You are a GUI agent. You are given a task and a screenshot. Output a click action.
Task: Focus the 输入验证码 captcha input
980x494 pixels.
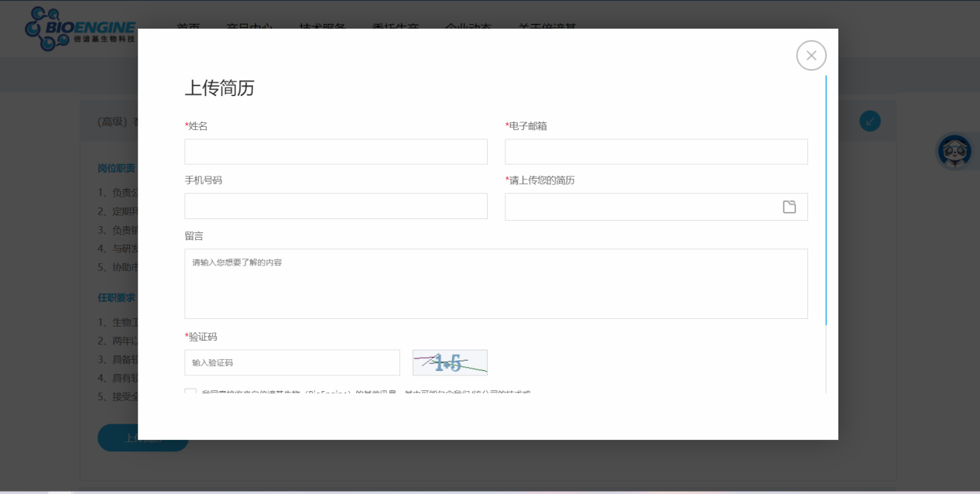pyautogui.click(x=292, y=362)
